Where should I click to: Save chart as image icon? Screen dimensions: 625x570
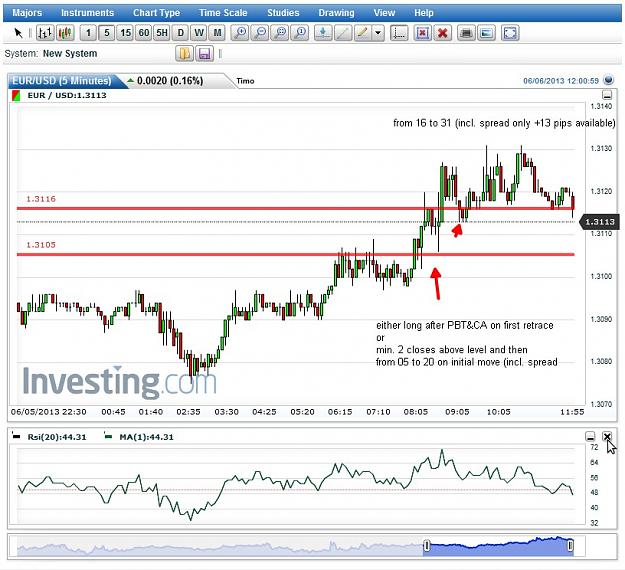(x=486, y=33)
